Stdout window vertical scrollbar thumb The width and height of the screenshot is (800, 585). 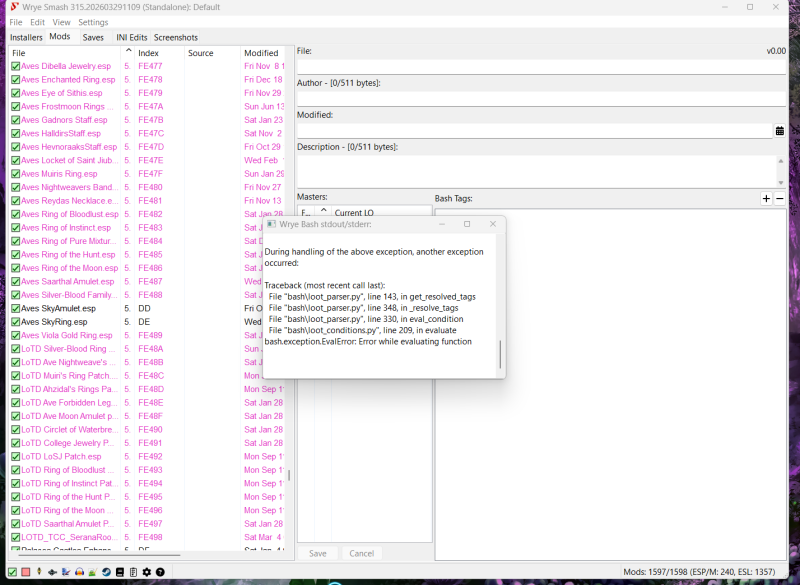[x=500, y=354]
